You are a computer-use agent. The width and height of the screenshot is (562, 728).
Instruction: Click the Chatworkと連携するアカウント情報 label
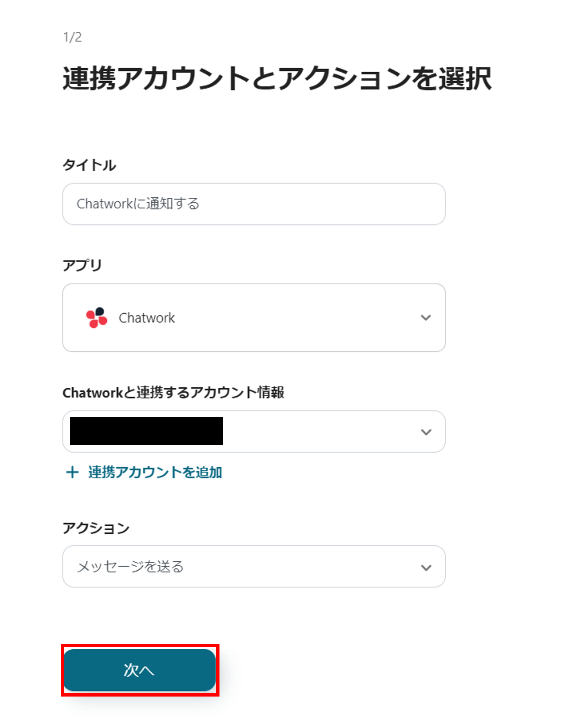click(173, 393)
